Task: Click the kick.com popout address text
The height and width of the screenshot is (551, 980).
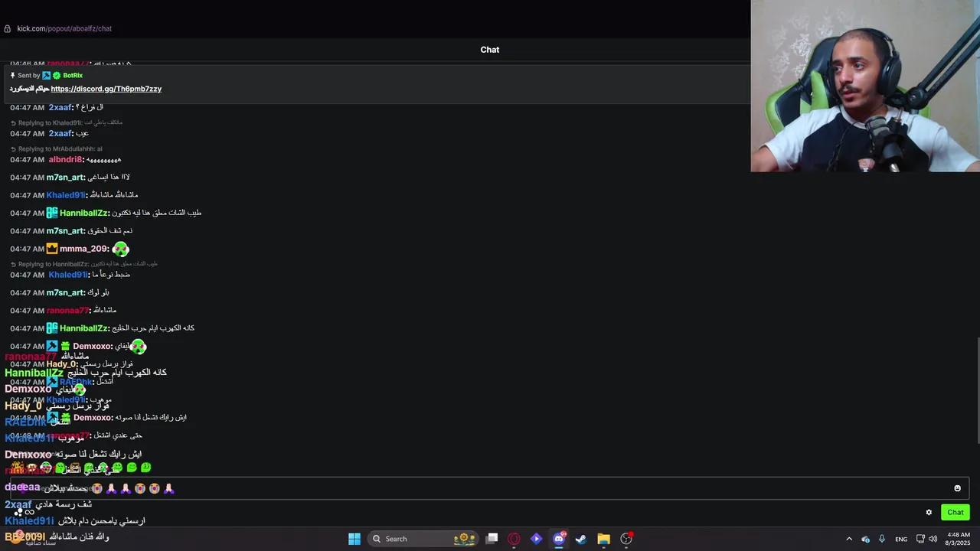Action: point(64,28)
